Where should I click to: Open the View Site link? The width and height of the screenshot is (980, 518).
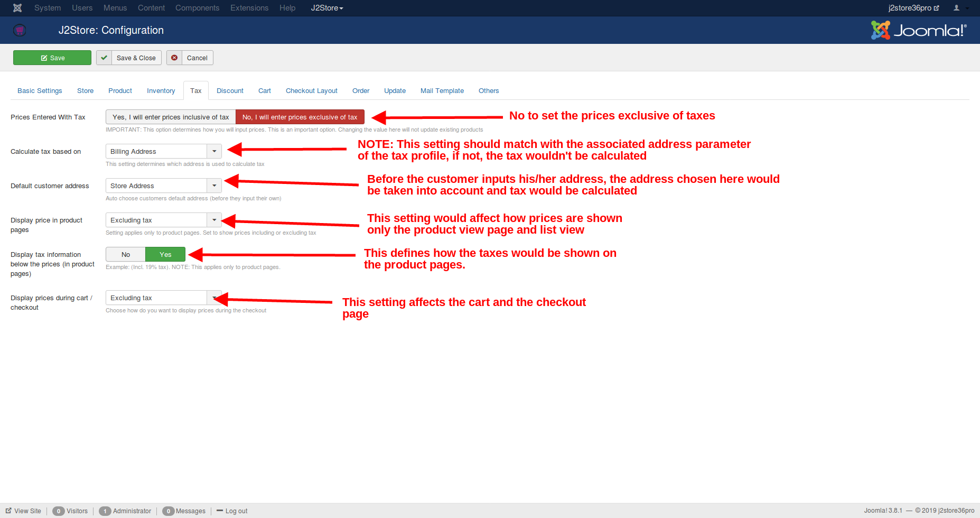[x=24, y=511]
